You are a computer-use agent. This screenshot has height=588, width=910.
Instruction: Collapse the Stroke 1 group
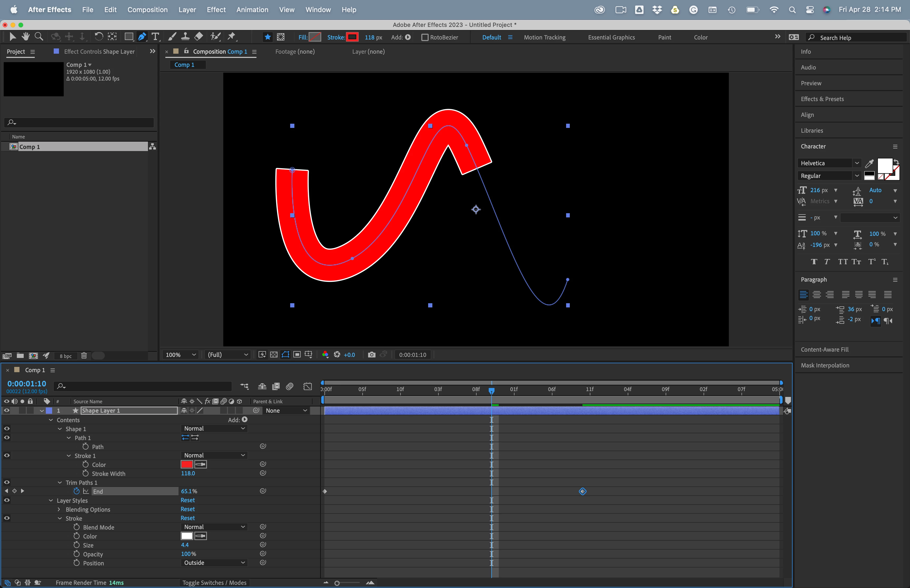(x=69, y=456)
